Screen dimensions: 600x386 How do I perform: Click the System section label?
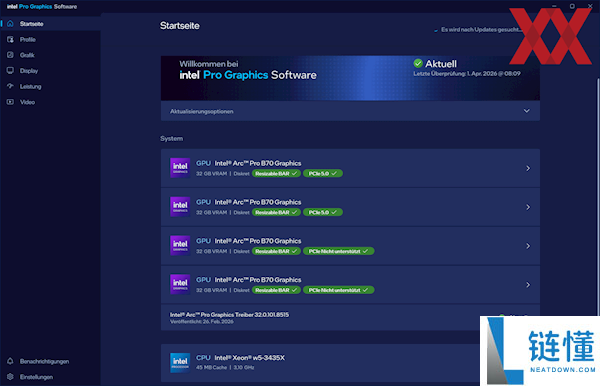(x=171, y=138)
